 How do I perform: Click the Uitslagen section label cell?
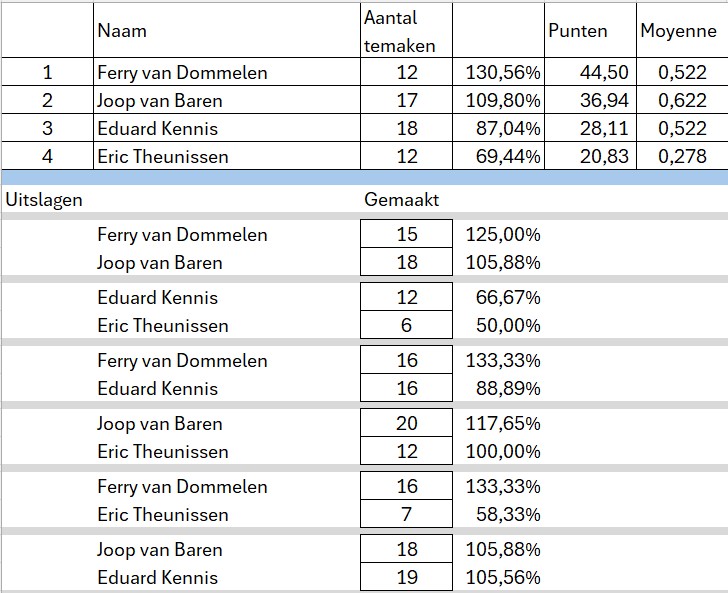pyautogui.click(x=45, y=199)
